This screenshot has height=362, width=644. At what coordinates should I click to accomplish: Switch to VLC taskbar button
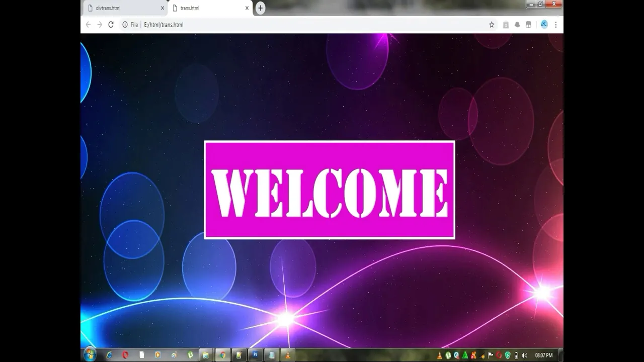coord(288,355)
